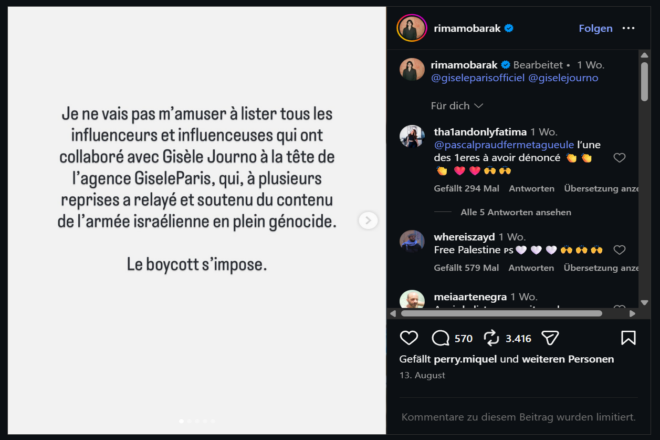
Task: Expand the Für dich dropdown
Action: (457, 106)
